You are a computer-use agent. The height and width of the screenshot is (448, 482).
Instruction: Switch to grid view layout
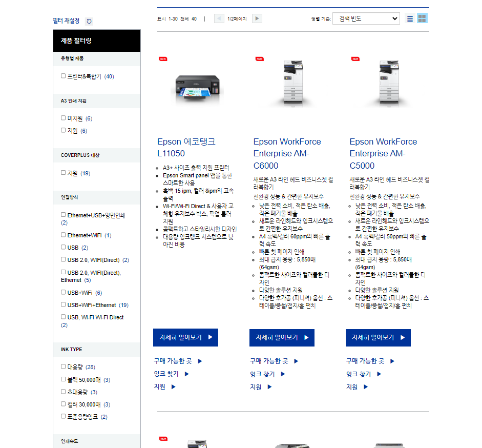[422, 18]
